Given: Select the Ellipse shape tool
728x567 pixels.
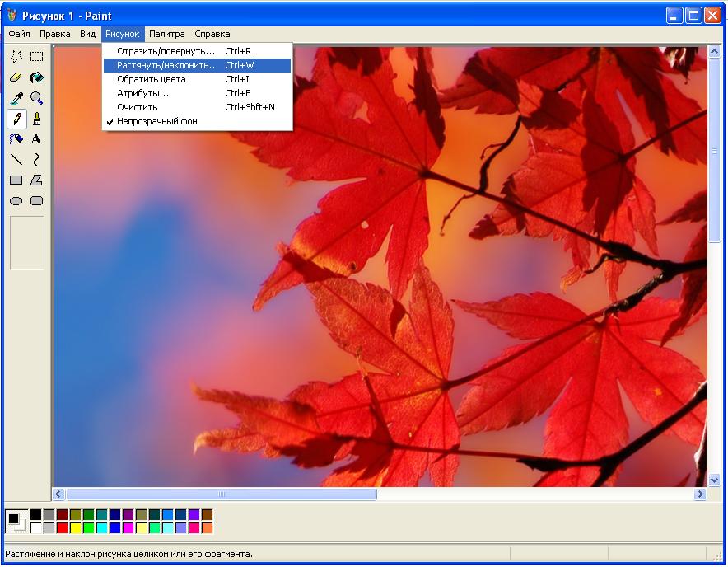Looking at the screenshot, I should coord(16,201).
